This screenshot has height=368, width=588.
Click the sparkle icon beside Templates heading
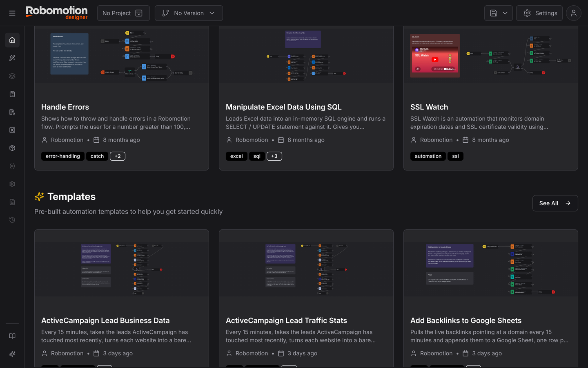pos(39,197)
